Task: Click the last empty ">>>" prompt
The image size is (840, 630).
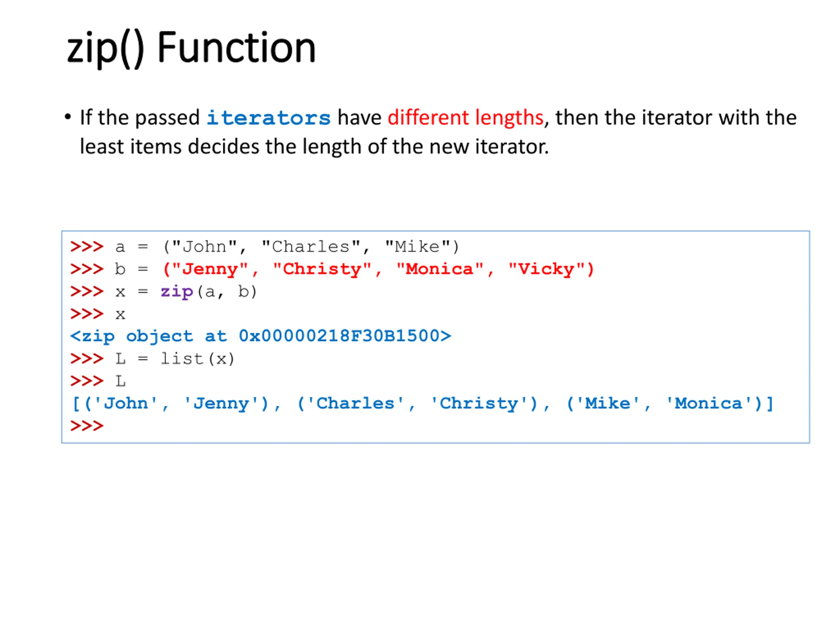Action: coord(87,426)
